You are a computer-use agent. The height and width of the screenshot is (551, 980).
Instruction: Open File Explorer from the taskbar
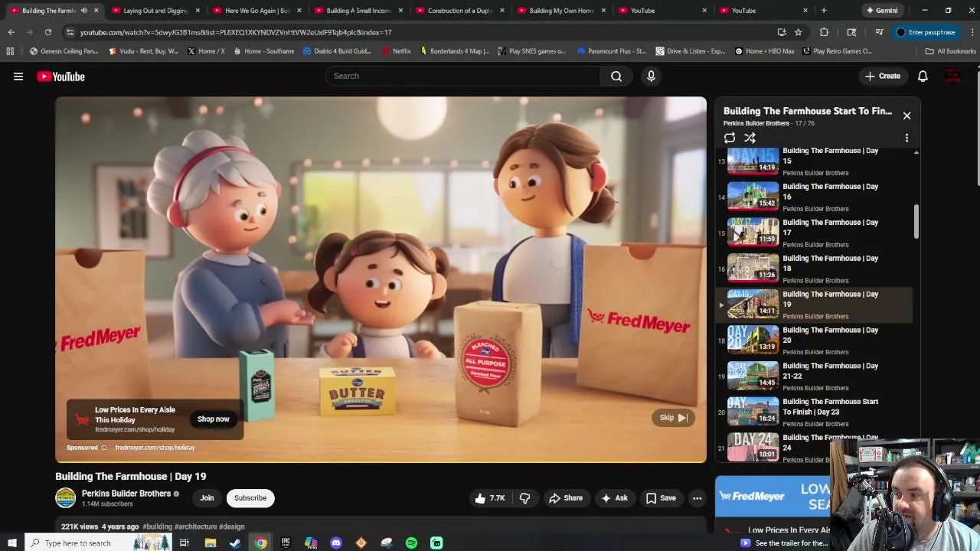point(211,543)
